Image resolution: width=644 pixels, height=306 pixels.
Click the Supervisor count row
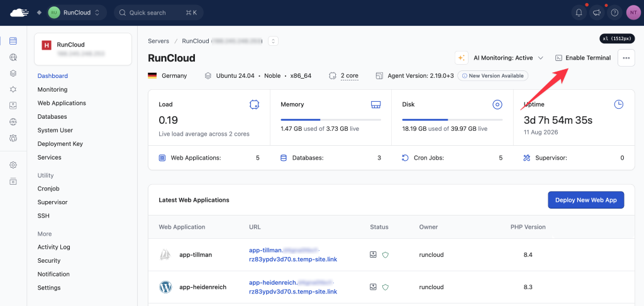coord(574,158)
